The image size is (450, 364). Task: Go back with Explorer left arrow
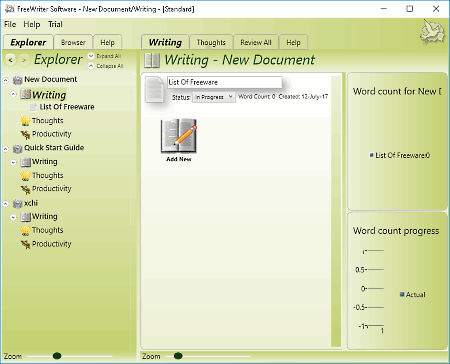coord(11,60)
